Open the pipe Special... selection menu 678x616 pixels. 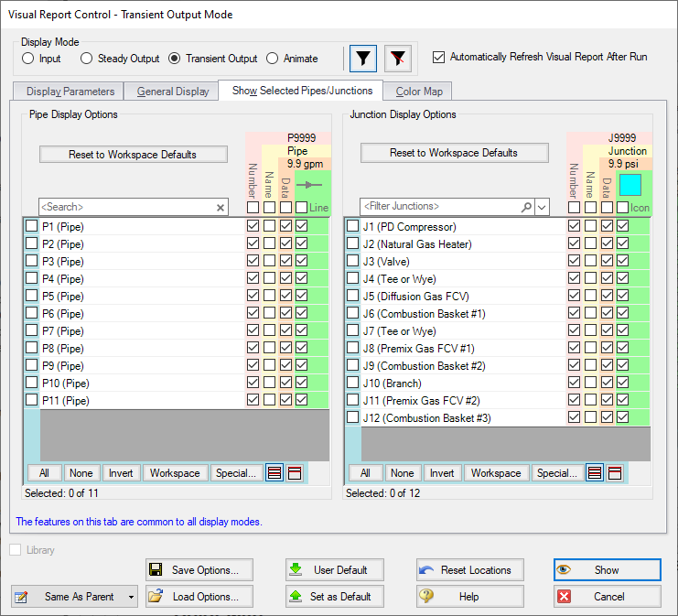(236, 473)
